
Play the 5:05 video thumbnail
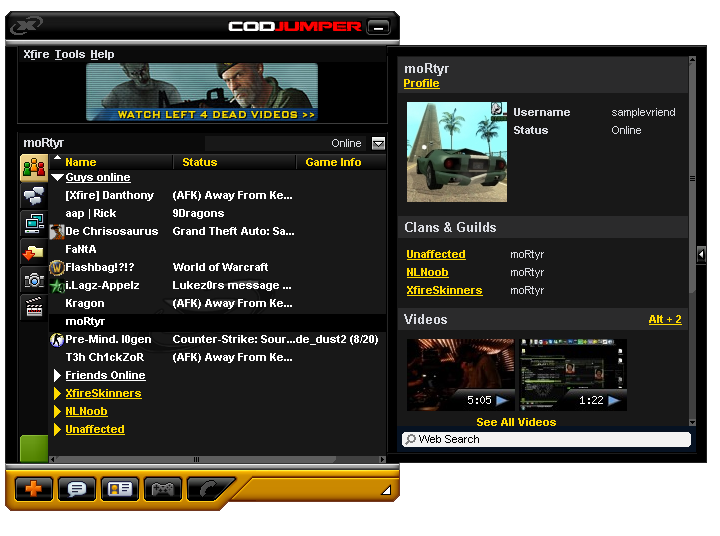click(461, 375)
